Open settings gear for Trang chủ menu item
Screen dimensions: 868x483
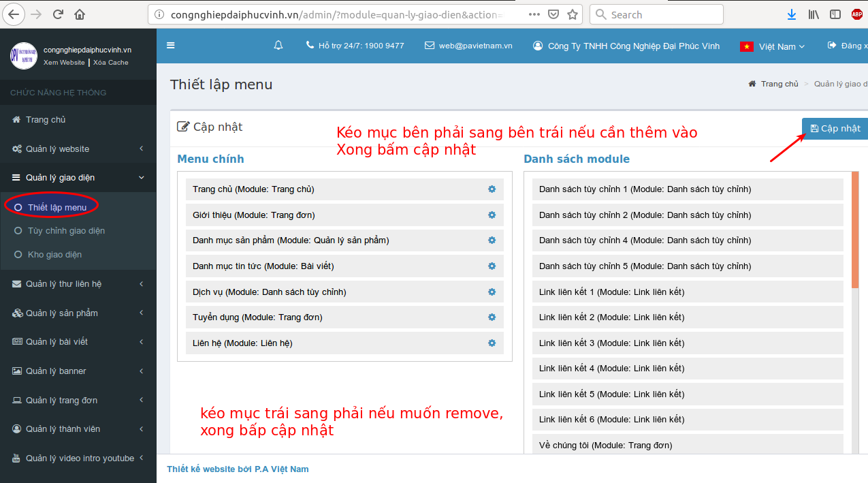click(x=492, y=189)
